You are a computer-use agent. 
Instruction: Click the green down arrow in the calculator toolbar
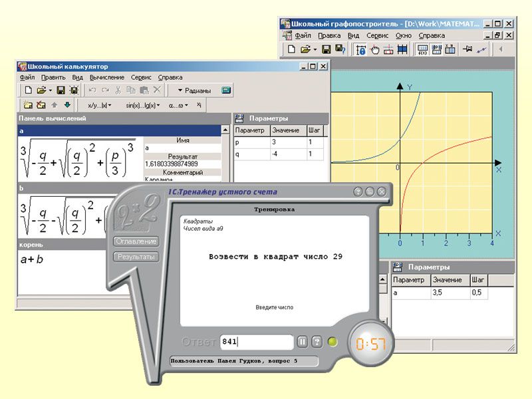tap(67, 105)
